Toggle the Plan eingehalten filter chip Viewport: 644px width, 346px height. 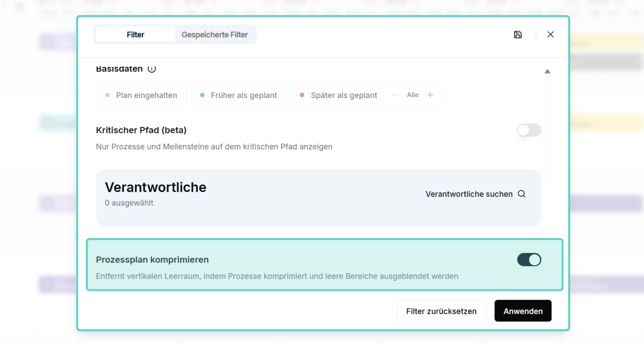[141, 95]
